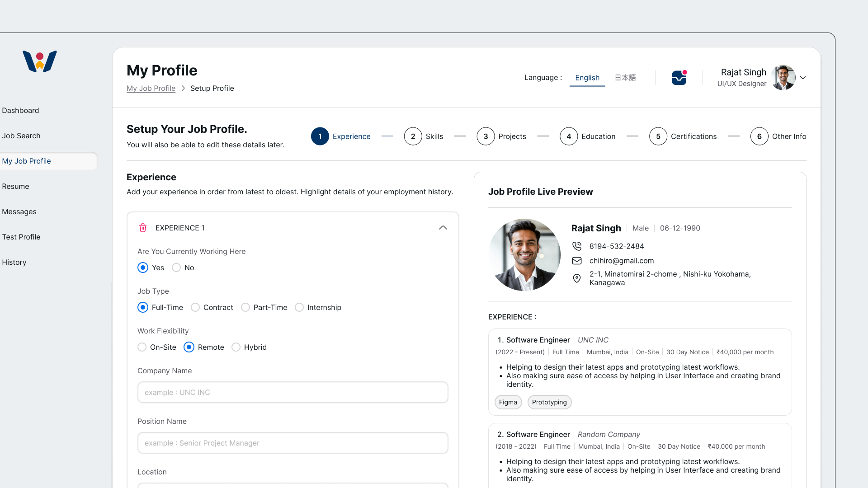Open History in the sidebar

14,262
